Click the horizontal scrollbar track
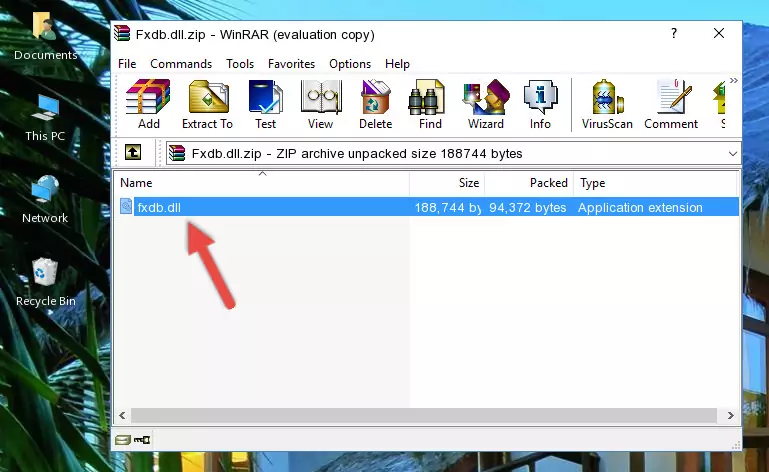769x472 pixels. click(424, 416)
